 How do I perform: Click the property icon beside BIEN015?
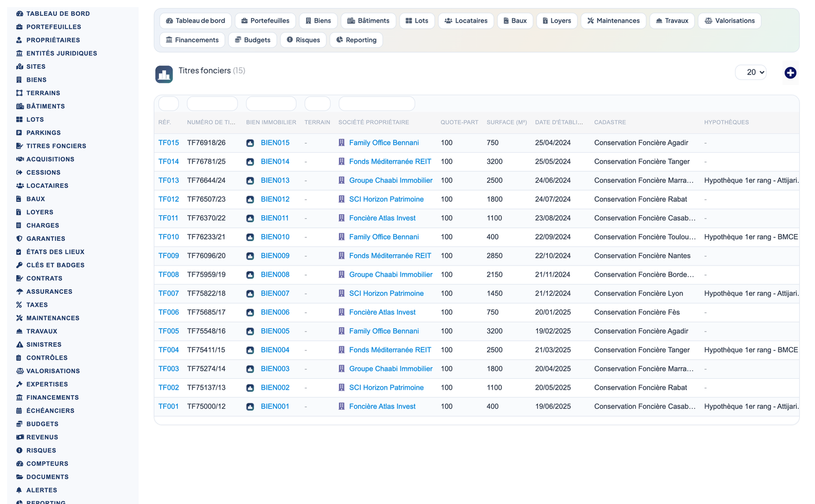point(250,143)
